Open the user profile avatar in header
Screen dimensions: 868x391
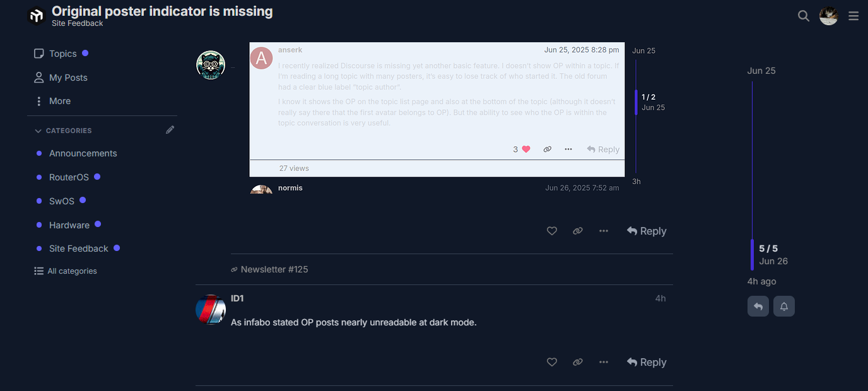828,16
